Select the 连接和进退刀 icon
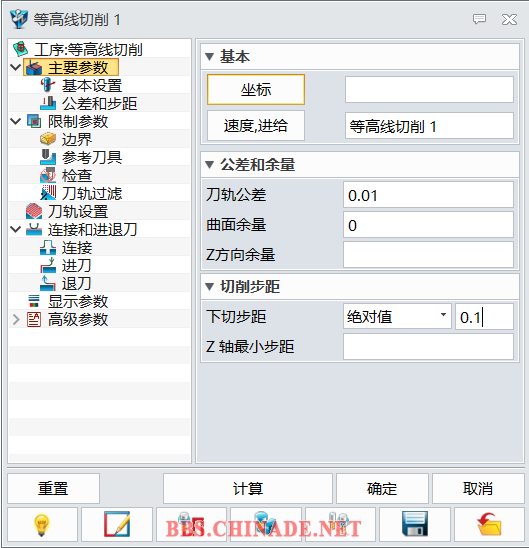The height and width of the screenshot is (548, 529). coord(34,229)
